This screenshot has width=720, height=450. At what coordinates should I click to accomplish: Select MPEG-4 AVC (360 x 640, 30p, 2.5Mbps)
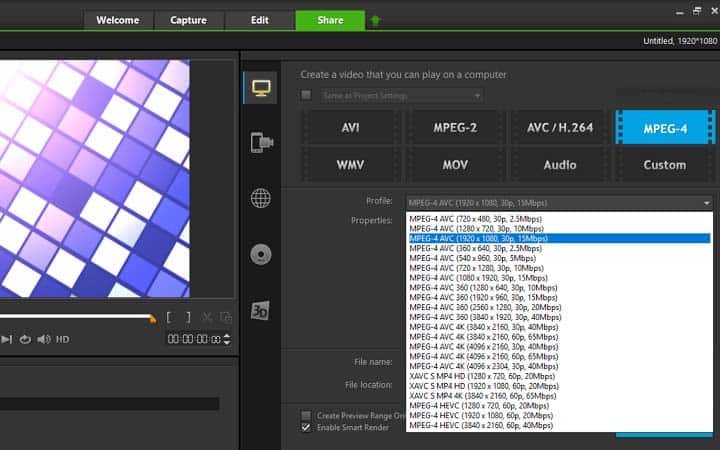pos(559,248)
